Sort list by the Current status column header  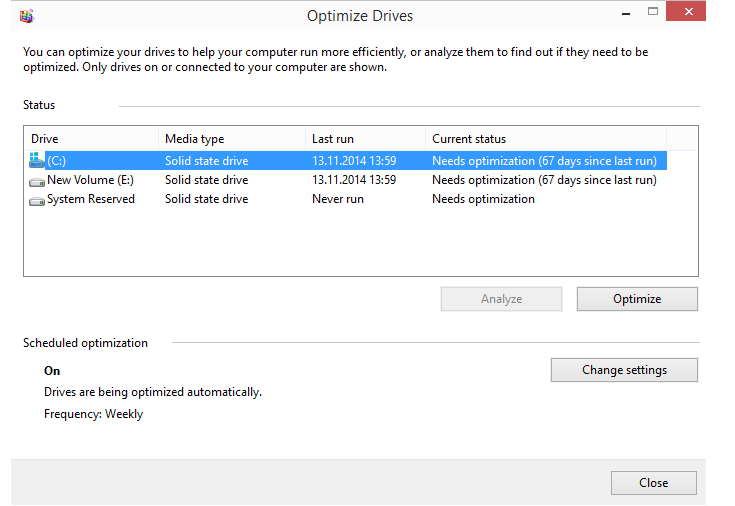(x=546, y=139)
